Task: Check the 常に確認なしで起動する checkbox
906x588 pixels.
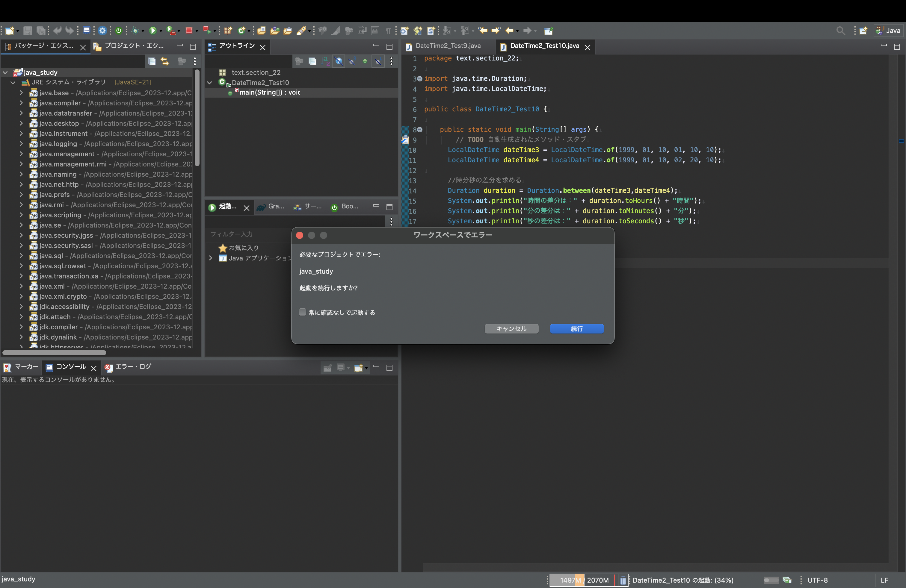Action: point(303,312)
